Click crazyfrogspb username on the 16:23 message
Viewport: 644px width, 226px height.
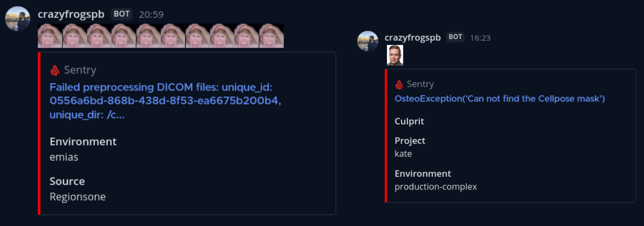click(412, 37)
